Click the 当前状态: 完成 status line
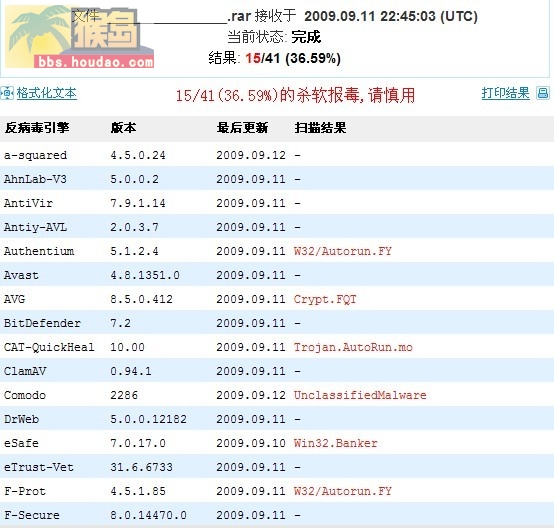 pos(274,37)
